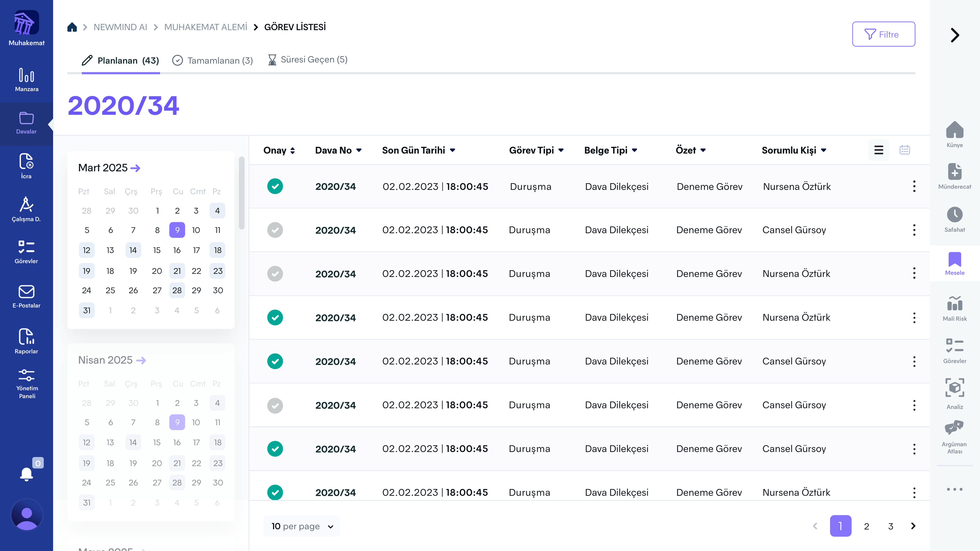Open the İcra section icon

[x=26, y=161]
